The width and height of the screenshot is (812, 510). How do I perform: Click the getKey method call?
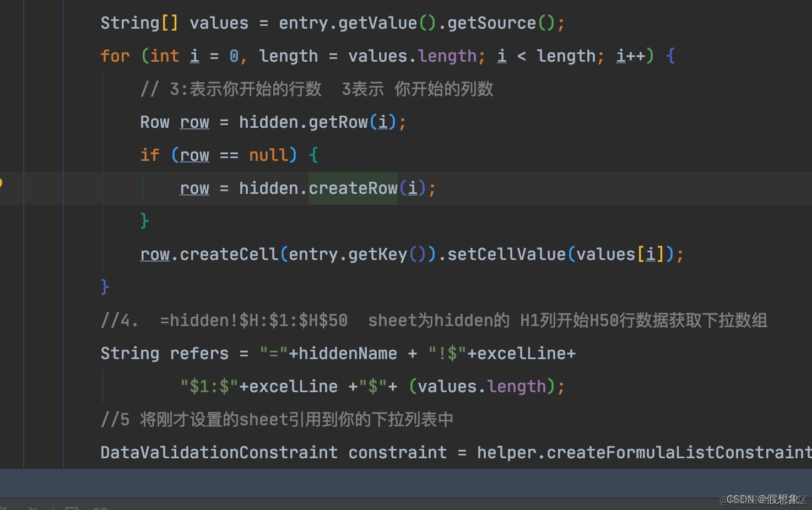[x=377, y=254]
